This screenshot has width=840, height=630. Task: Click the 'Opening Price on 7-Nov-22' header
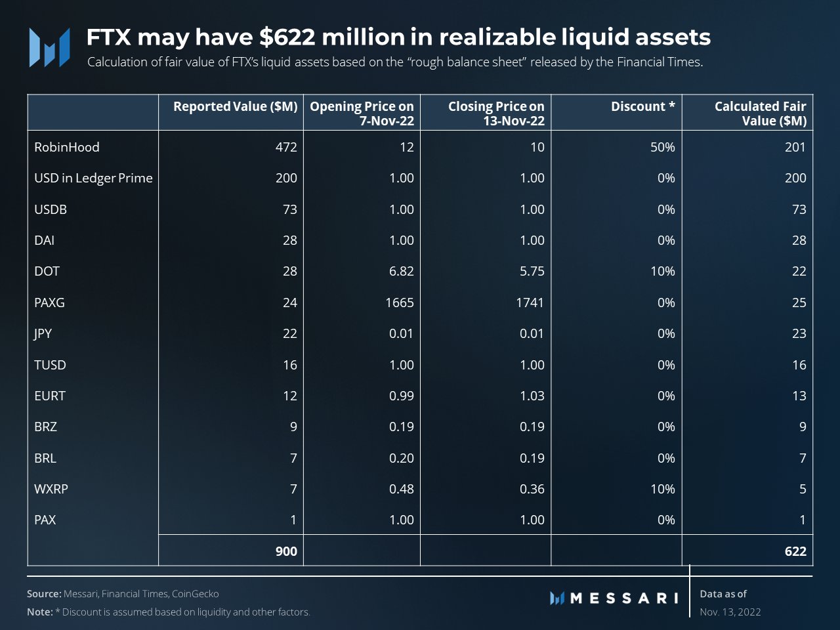[362, 113]
